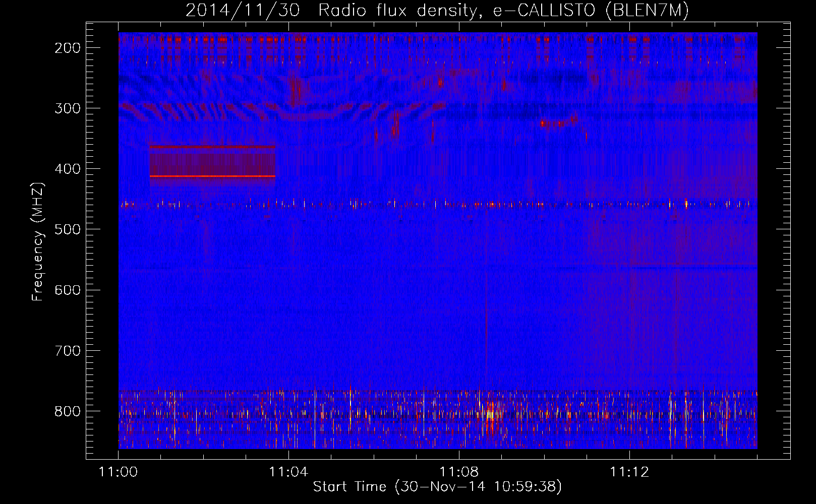Click the 800 frequency tick label

pyautogui.click(x=68, y=411)
